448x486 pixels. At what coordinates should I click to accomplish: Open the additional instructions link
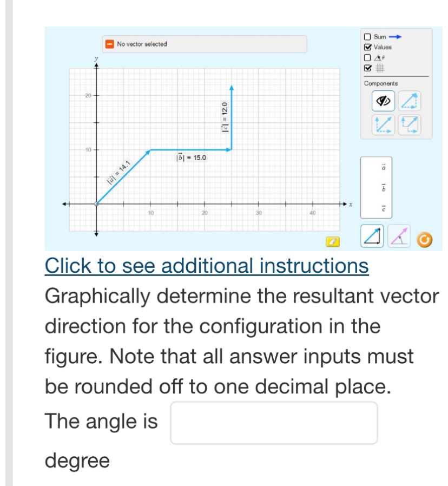tap(207, 266)
